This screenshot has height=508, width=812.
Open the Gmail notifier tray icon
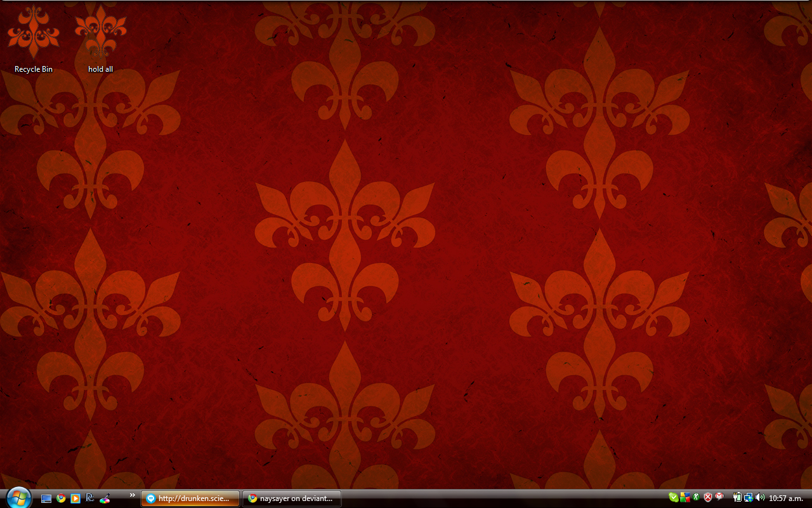719,497
